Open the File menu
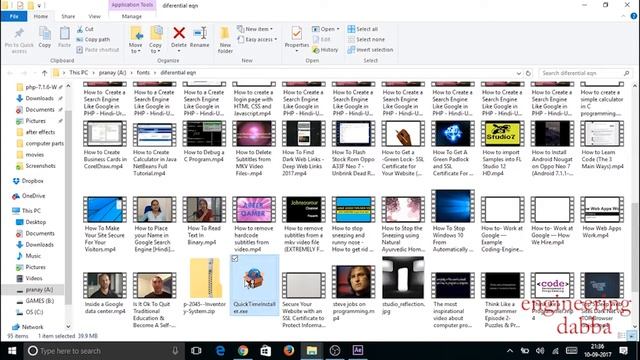Image resolution: width=640 pixels, height=360 pixels. tap(14, 16)
